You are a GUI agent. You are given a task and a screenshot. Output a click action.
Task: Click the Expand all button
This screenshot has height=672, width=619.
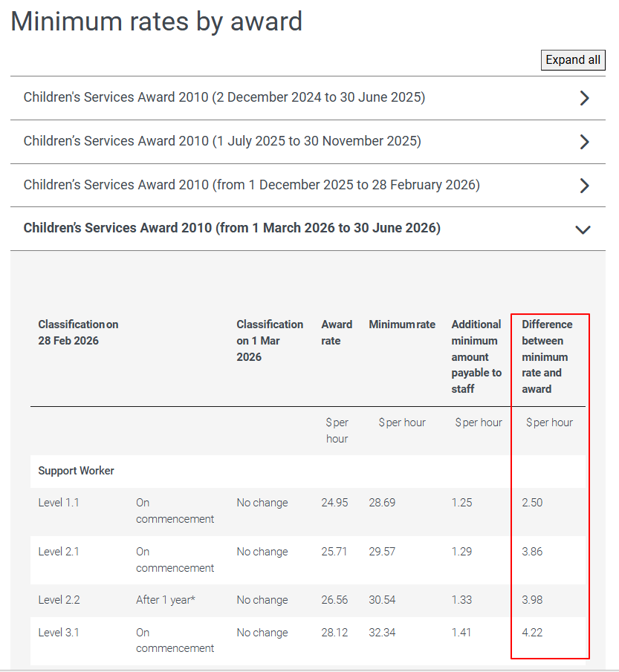coord(573,60)
